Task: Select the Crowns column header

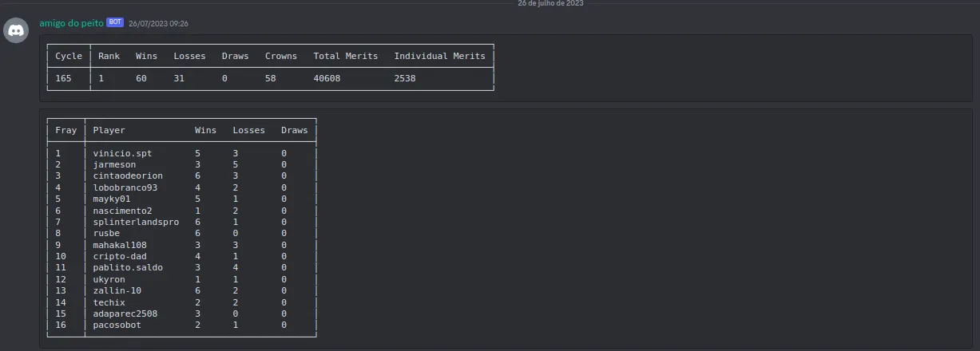Action: tap(281, 56)
